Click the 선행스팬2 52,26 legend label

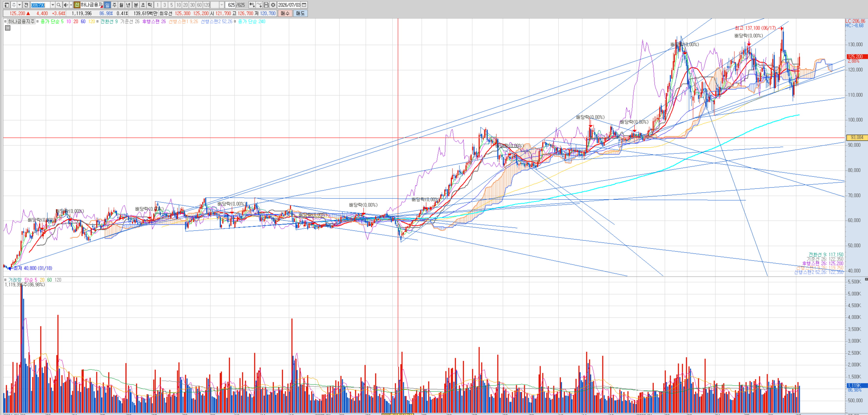tap(217, 21)
